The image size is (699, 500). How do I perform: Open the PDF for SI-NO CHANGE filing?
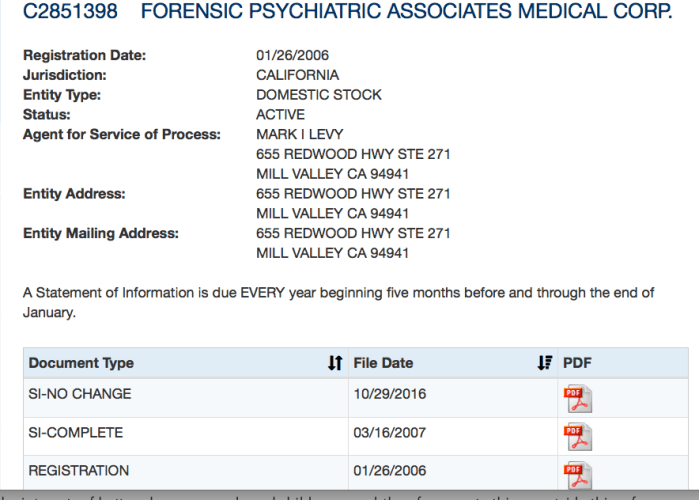[x=577, y=397]
